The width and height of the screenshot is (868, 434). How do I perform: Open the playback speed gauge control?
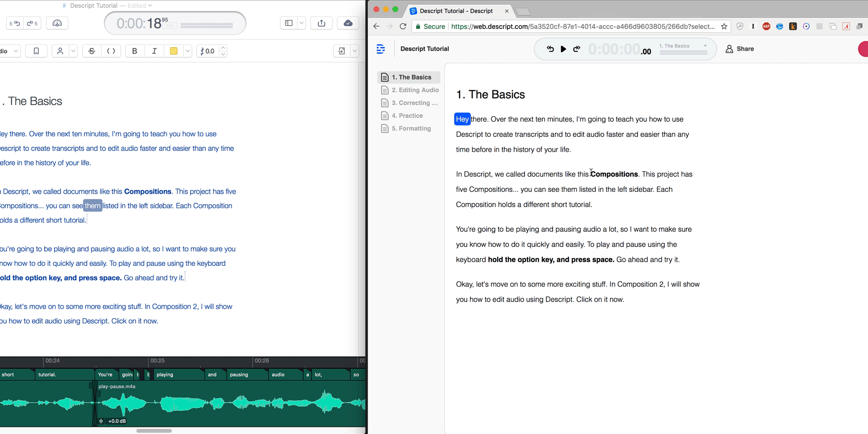click(x=57, y=23)
